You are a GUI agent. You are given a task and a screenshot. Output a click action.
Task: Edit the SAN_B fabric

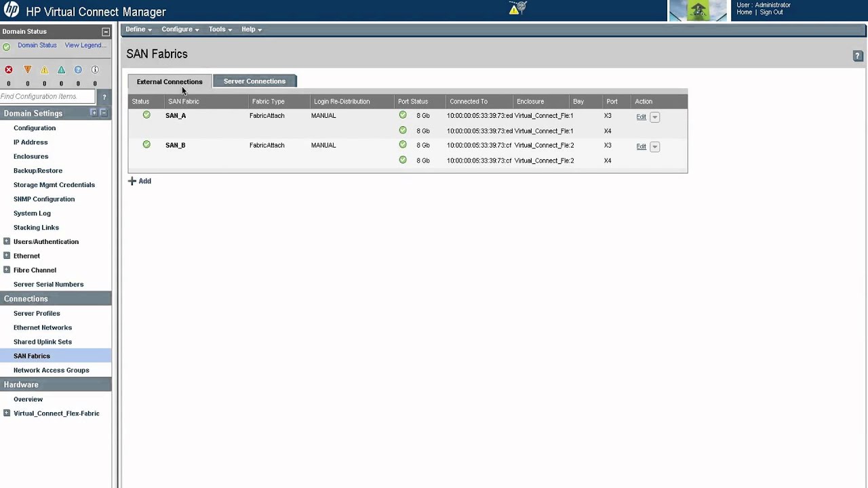641,146
